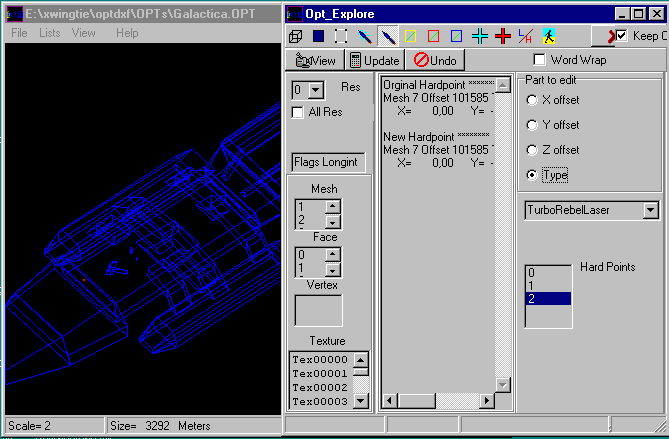Image resolution: width=669 pixels, height=439 pixels.
Task: Click the blue square diagonal icon
Action: [457, 37]
